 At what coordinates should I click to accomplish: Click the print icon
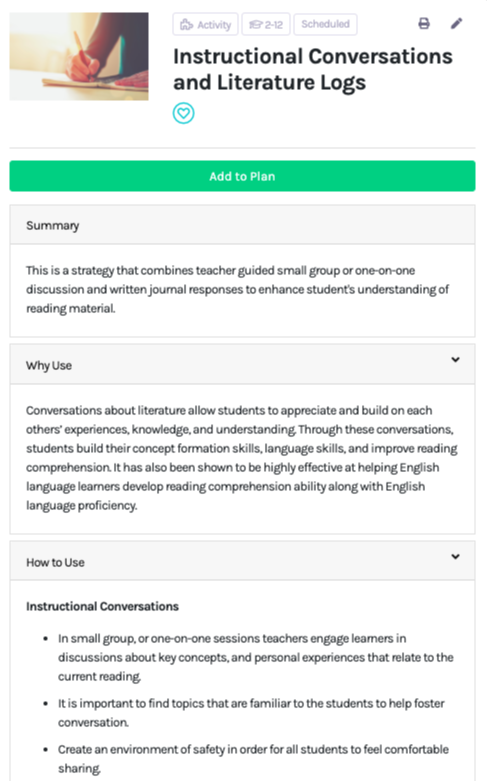click(424, 23)
